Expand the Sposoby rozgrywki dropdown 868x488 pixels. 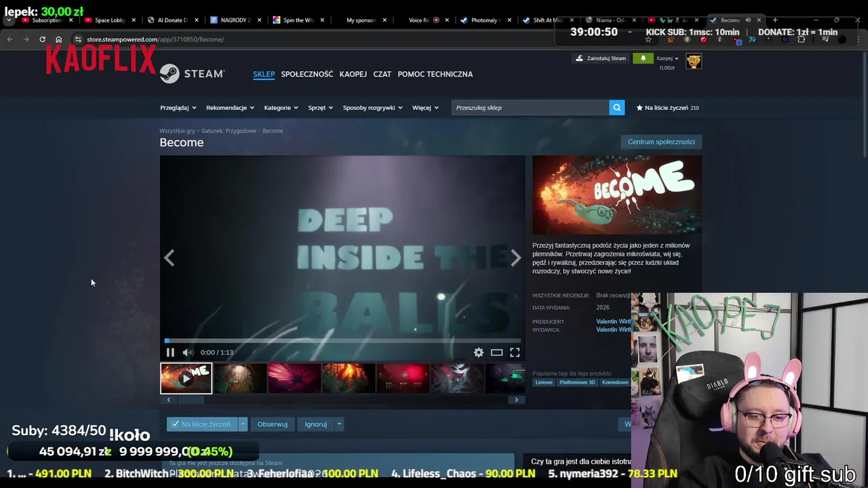(372, 108)
